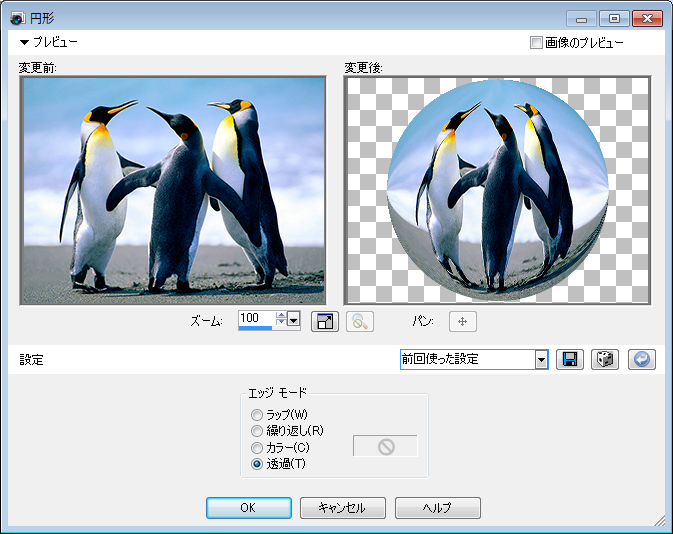The width and height of the screenshot is (673, 534).
Task: Select 繰り返し(R) edge mode
Action: pos(257,431)
